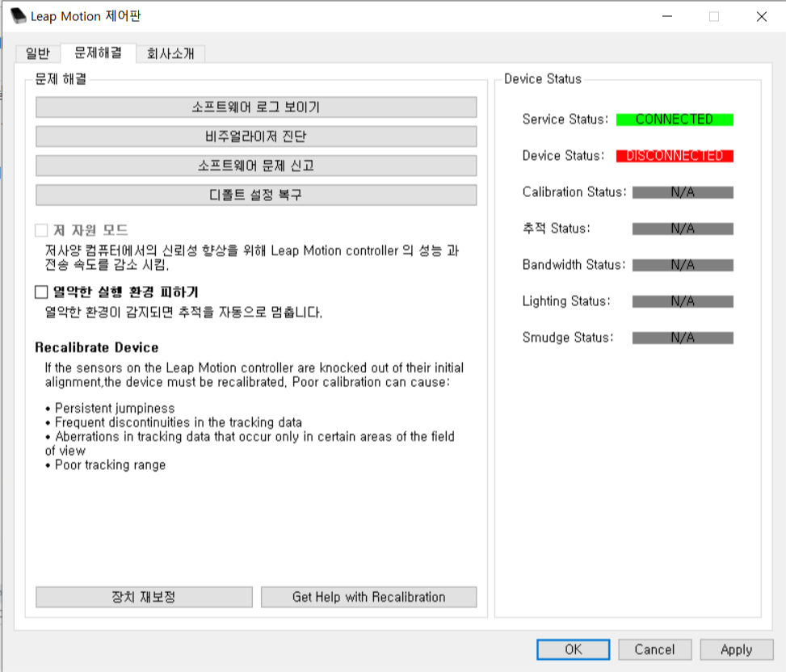
Task: Click the Cancel button
Action: coord(655,649)
